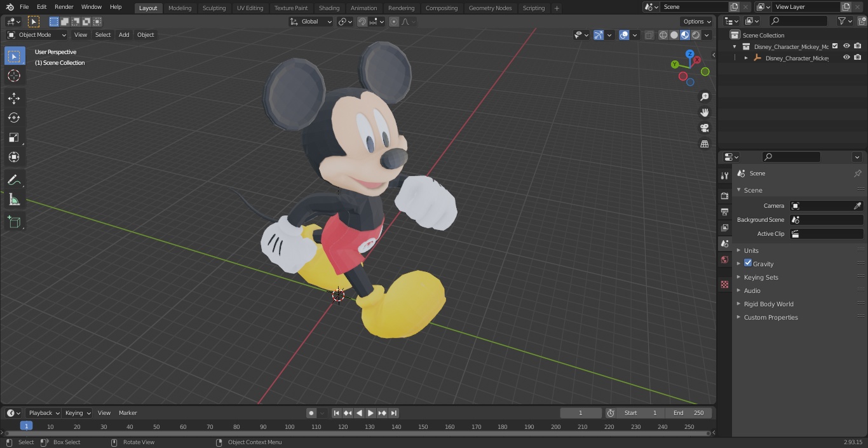Click the Blender logo menu icon
This screenshot has height=448, width=868.
coord(10,7)
